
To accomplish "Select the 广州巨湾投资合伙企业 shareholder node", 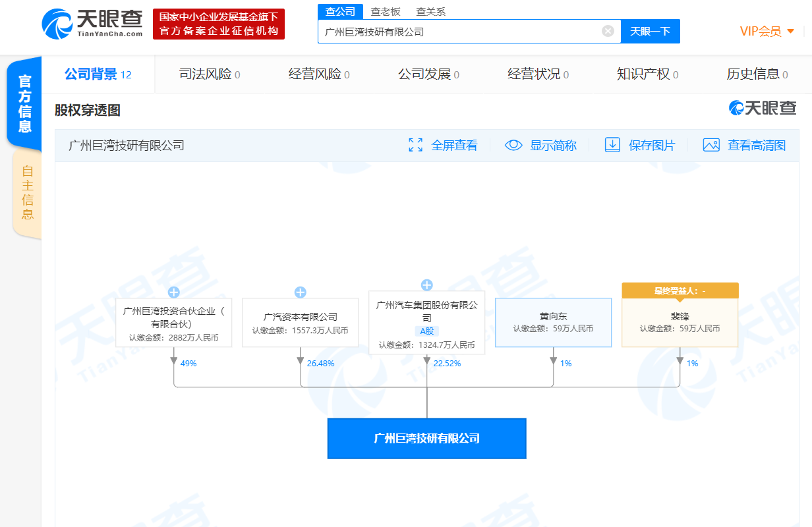I will point(174,323).
